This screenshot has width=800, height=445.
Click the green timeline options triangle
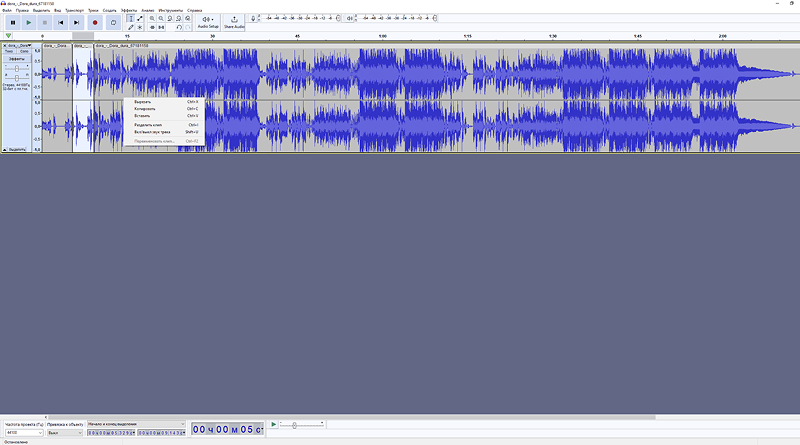point(8,36)
